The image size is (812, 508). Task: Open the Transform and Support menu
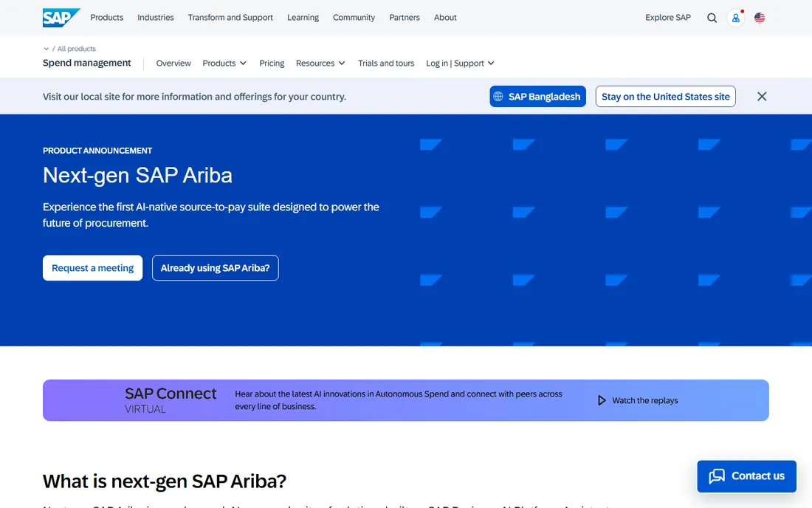[x=230, y=18]
